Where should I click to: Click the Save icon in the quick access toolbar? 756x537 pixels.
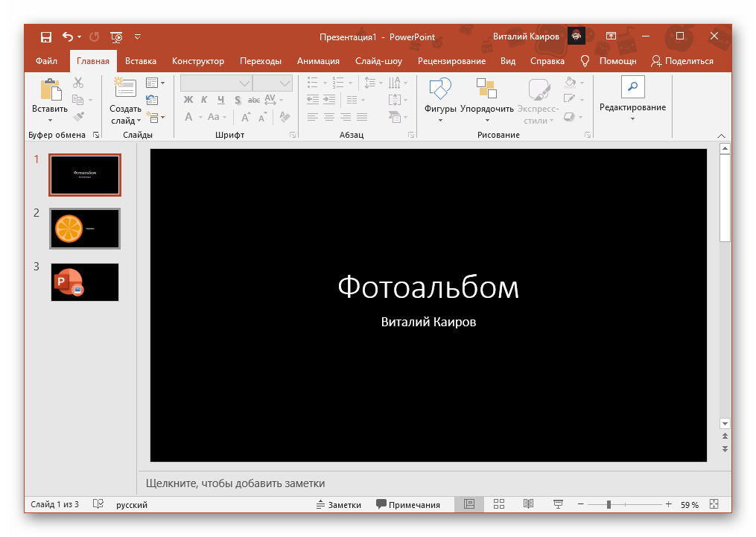click(x=45, y=36)
